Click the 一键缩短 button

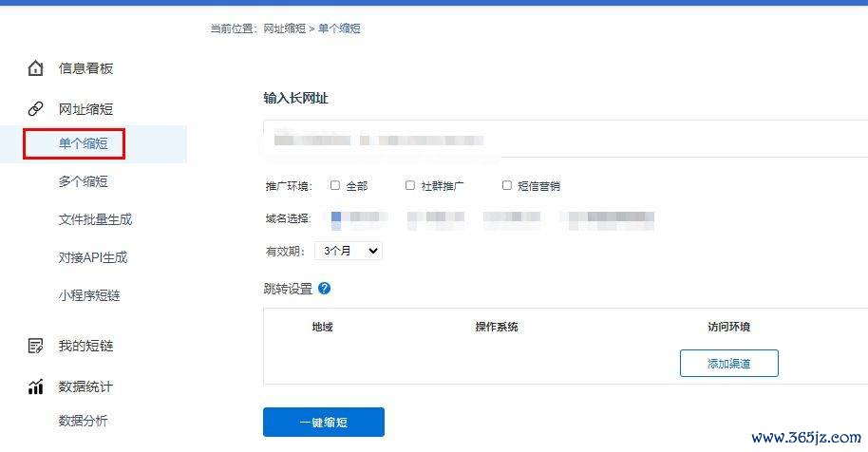[324, 423]
